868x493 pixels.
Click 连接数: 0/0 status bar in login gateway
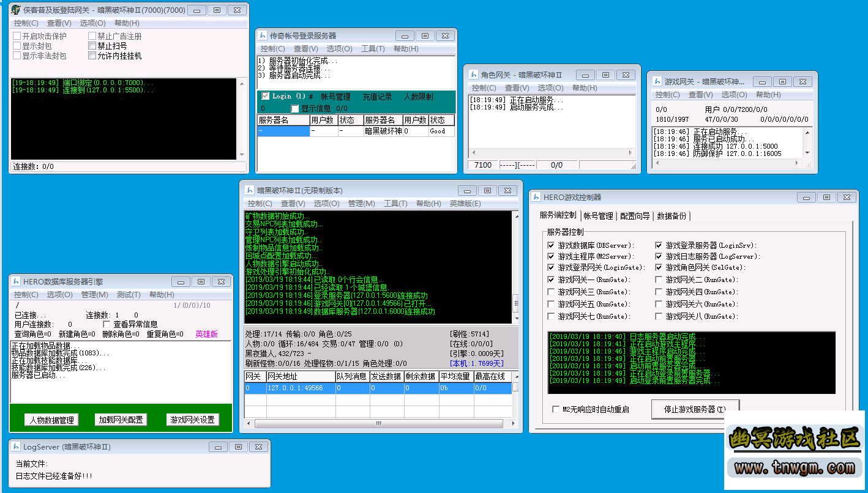(129, 166)
